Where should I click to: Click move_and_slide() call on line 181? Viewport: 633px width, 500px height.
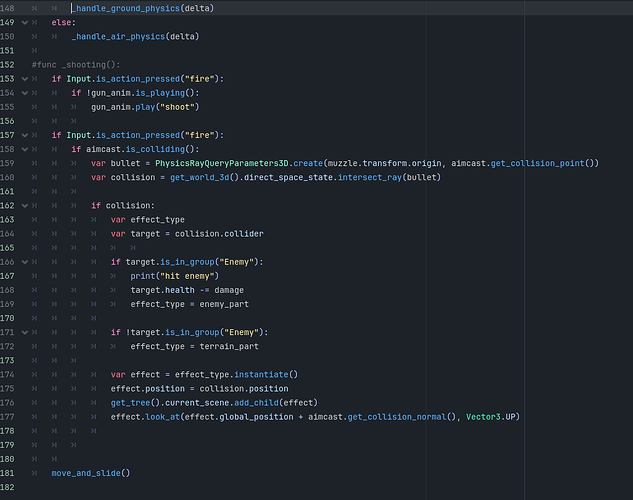[91, 473]
